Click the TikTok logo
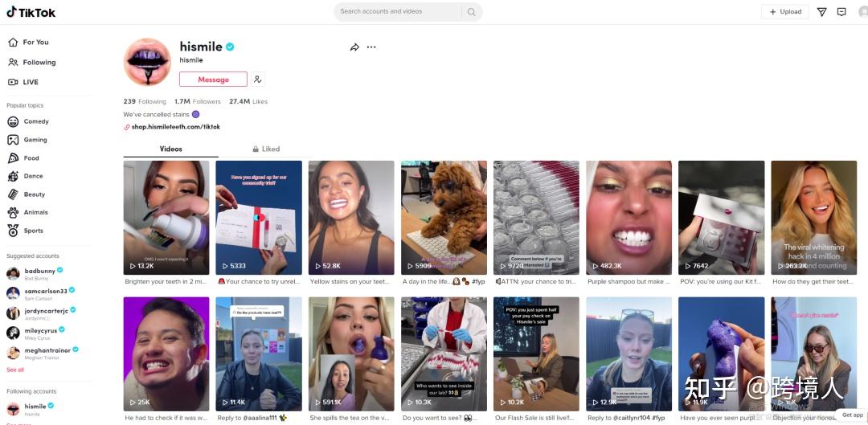Screen dimensions: 868x425 click(31, 12)
